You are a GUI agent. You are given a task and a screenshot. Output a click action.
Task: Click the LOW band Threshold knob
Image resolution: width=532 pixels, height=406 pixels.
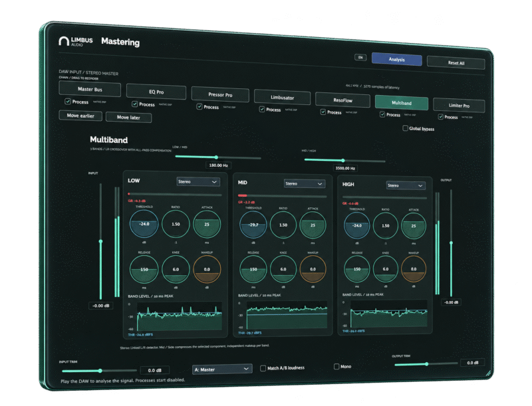pos(144,224)
